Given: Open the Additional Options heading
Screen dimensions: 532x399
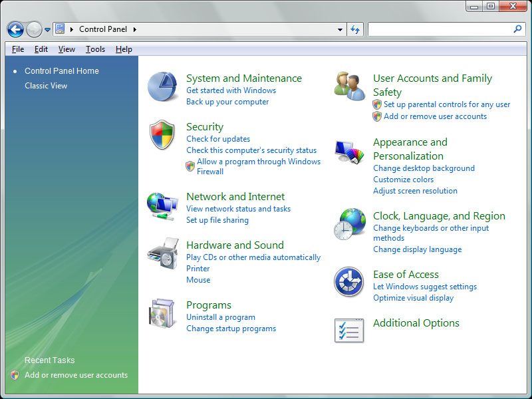Looking at the screenshot, I should pos(416,323).
